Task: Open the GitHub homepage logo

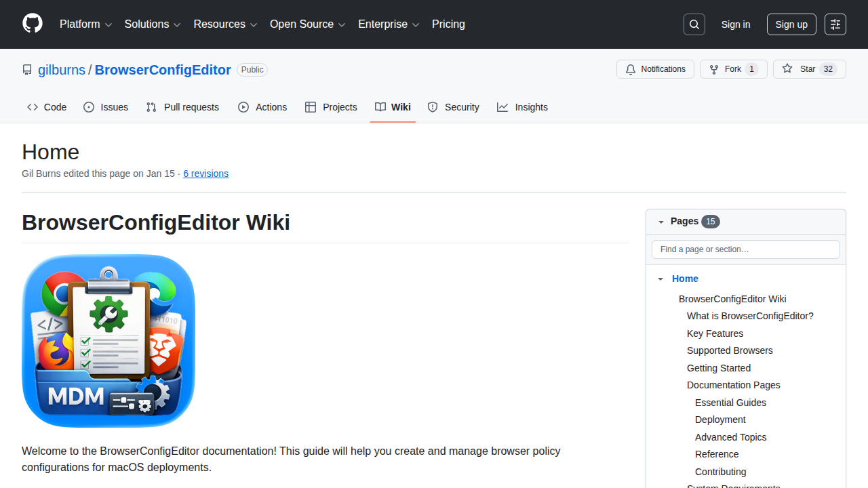Action: [x=33, y=24]
